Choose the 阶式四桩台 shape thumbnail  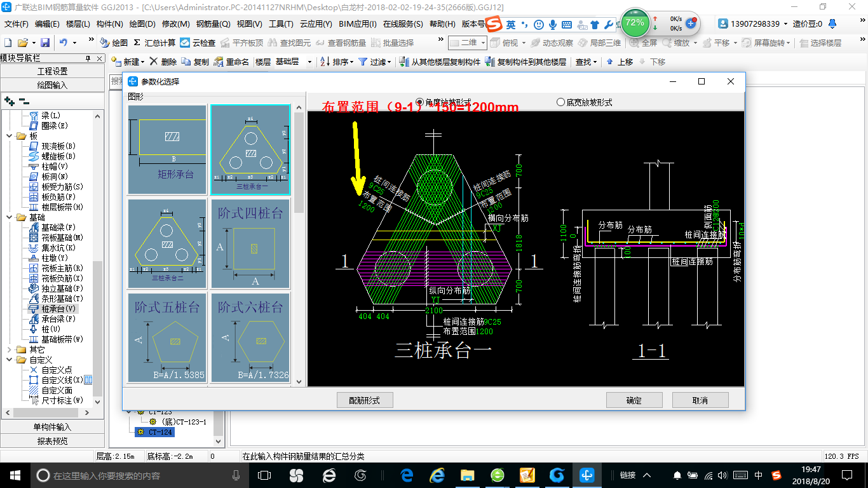pyautogui.click(x=250, y=243)
